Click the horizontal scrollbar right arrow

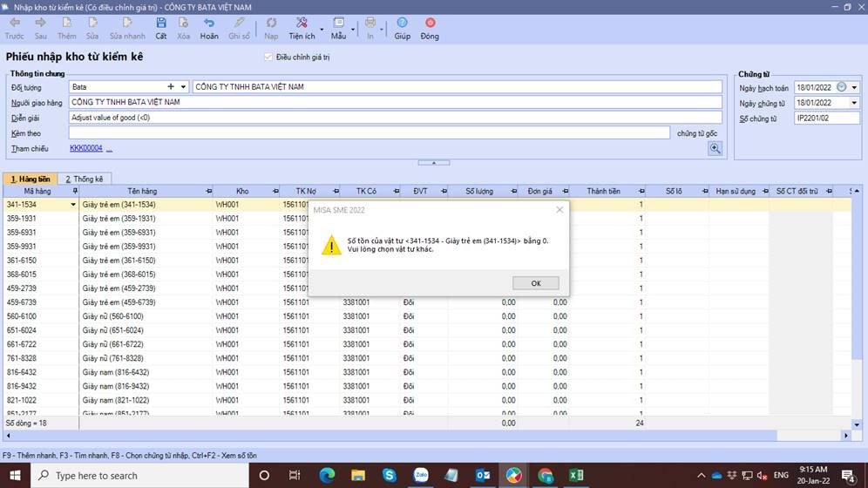pyautogui.click(x=846, y=436)
